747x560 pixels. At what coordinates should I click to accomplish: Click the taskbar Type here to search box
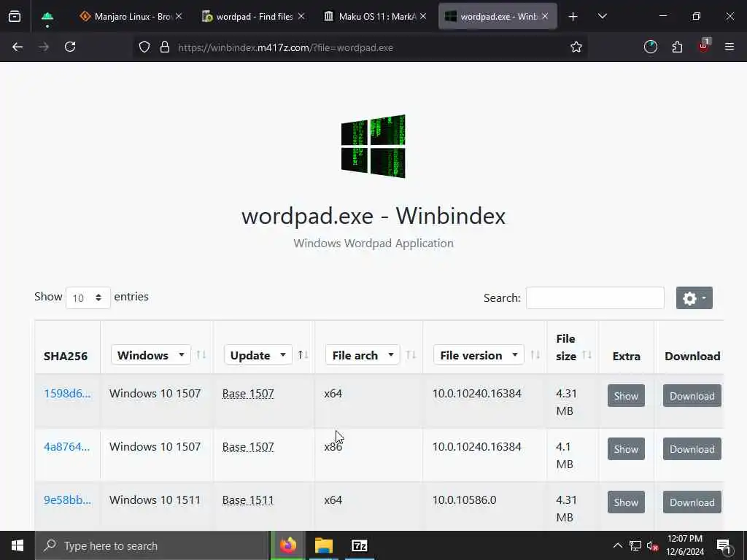coord(152,545)
